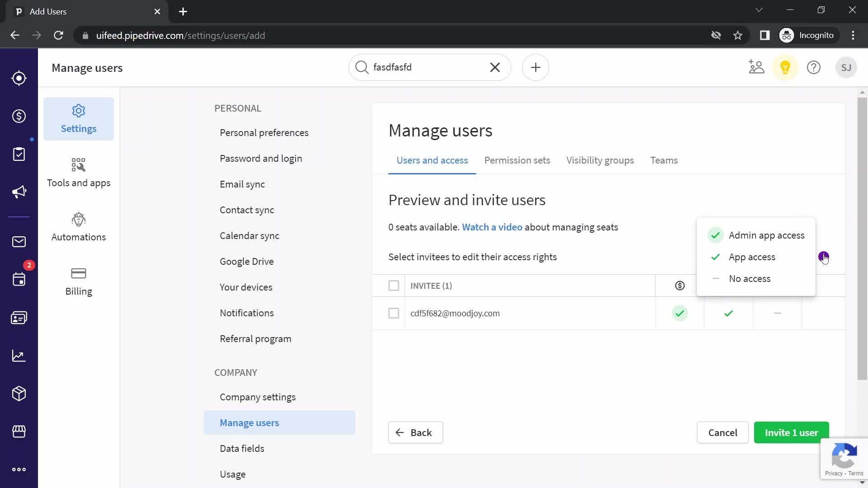Open Tools and apps section
The height and width of the screenshot is (488, 868).
point(79,173)
